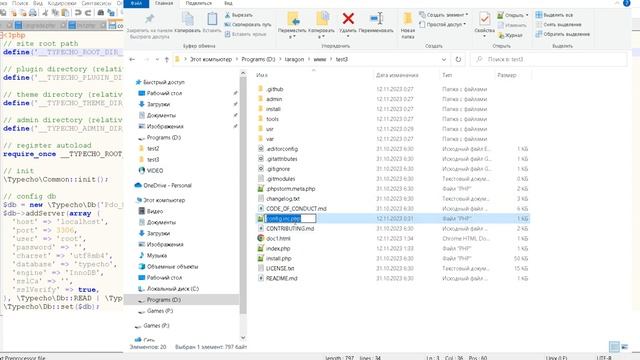
Task: Click the Rename icon in ribbon
Action: coord(376,18)
